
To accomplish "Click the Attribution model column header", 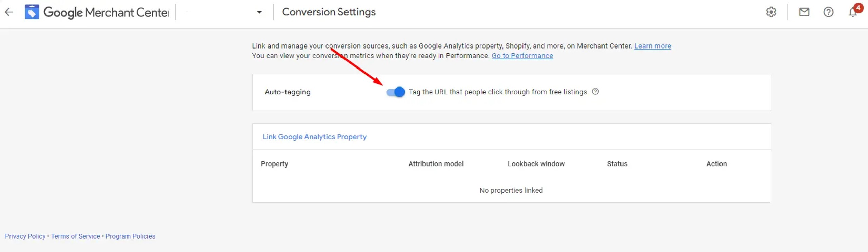I will point(436,164).
